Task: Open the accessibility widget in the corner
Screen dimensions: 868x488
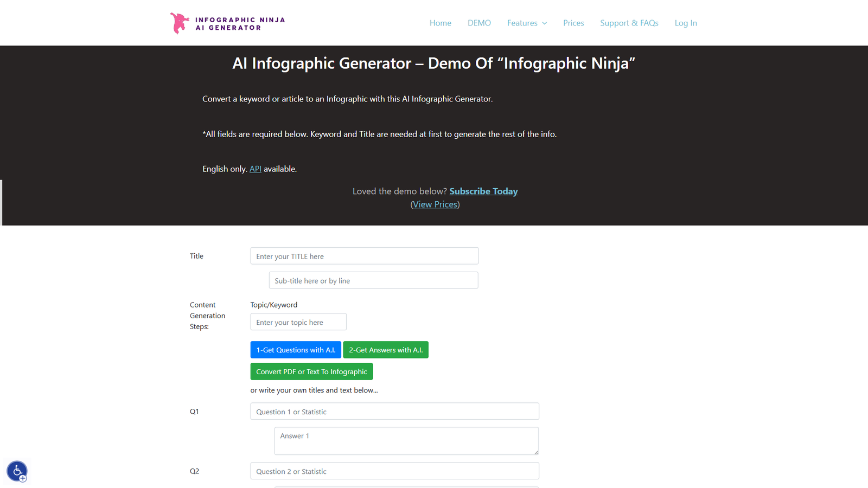Action: pyautogui.click(x=17, y=471)
